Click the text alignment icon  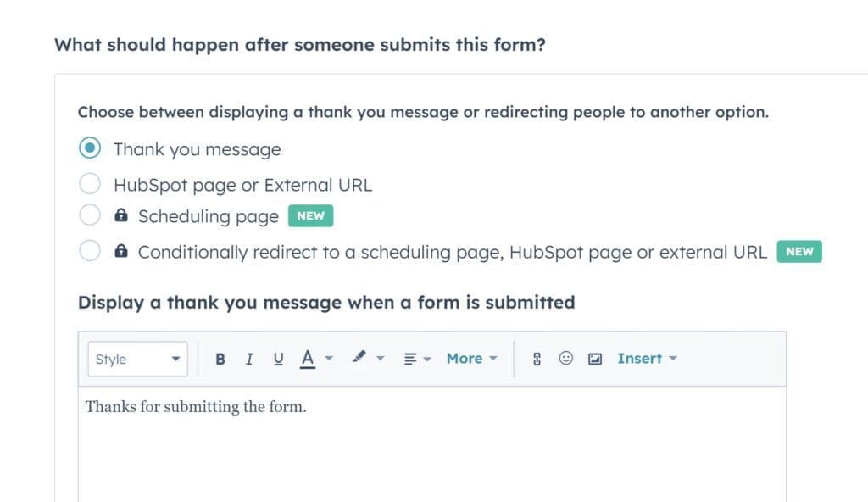(409, 358)
